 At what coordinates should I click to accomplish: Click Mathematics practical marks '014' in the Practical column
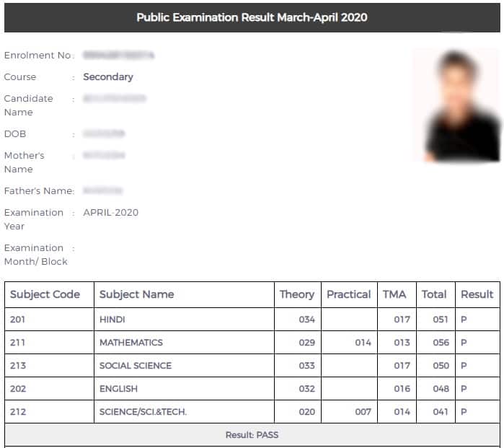(x=363, y=343)
